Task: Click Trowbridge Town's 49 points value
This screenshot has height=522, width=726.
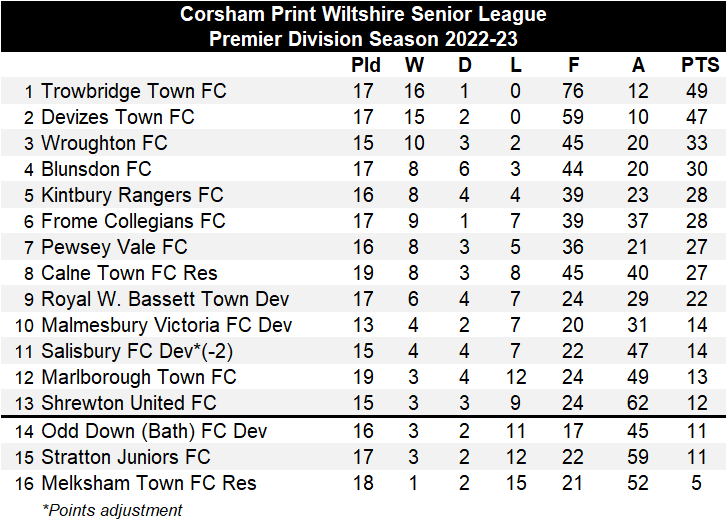Action: 700,91
